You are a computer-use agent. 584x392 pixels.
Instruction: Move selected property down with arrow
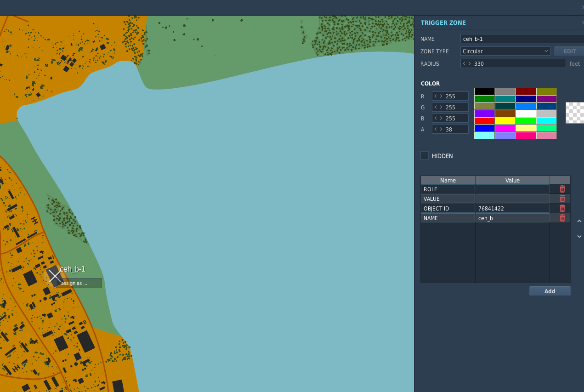[579, 236]
